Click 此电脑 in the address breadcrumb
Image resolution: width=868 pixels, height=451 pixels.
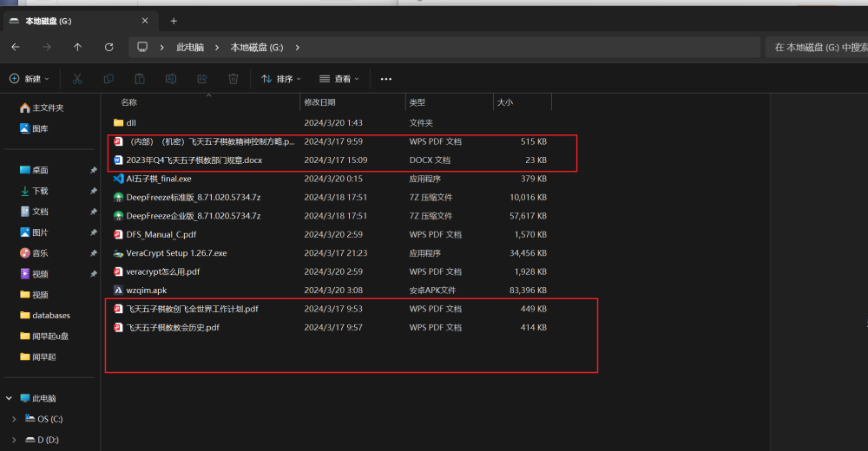[190, 48]
